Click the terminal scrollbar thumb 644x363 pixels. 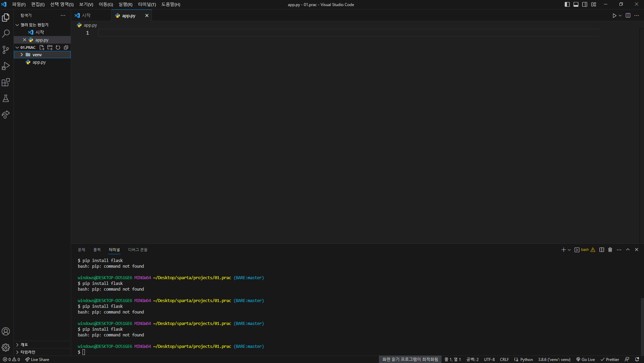click(642, 327)
